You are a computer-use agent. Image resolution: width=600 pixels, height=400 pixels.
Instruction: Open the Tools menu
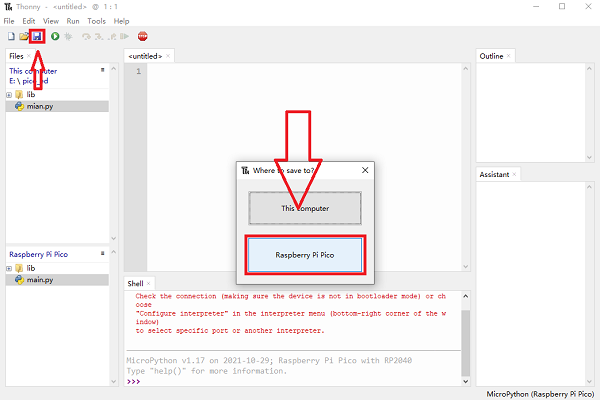[x=96, y=21]
